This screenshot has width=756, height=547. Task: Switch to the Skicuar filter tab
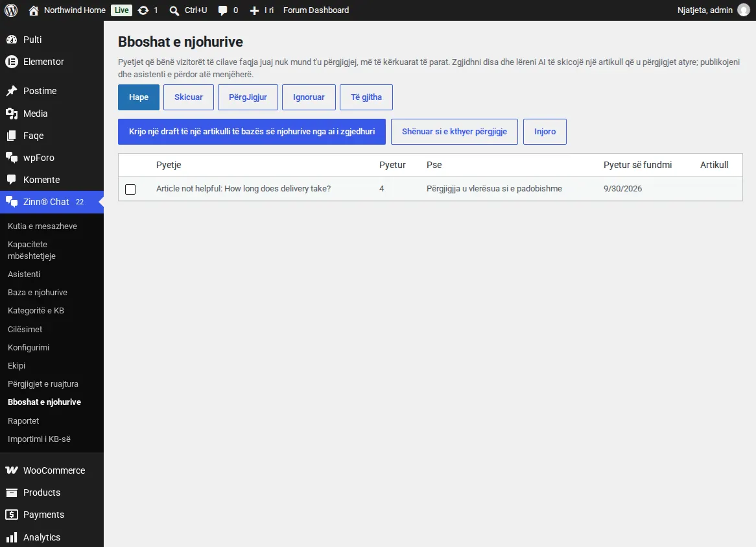click(189, 97)
